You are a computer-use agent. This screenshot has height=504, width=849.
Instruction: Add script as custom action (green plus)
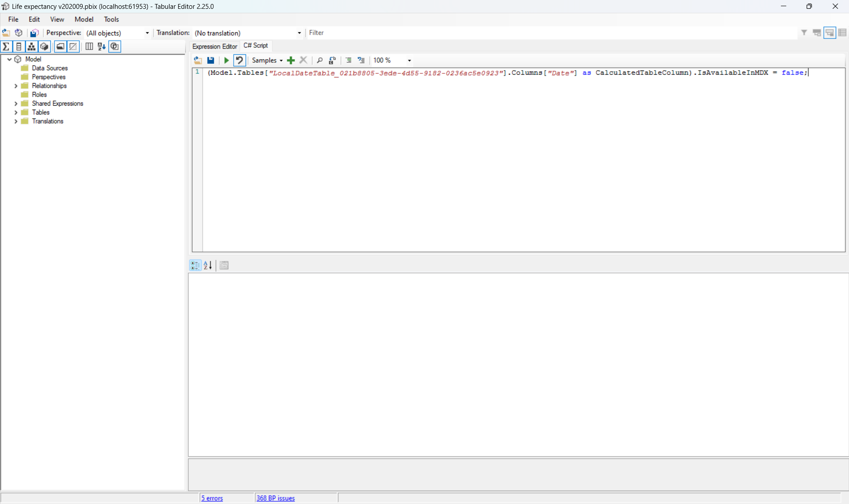291,60
